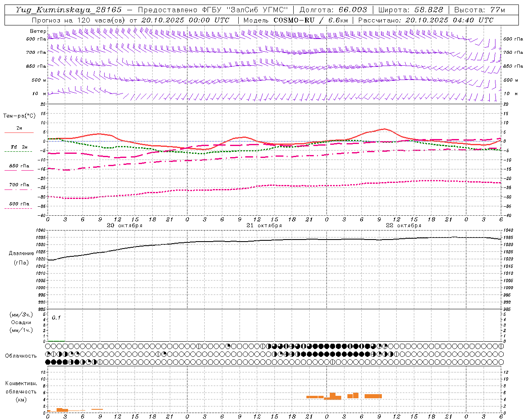Click the Высота: 77м value

coord(479,10)
